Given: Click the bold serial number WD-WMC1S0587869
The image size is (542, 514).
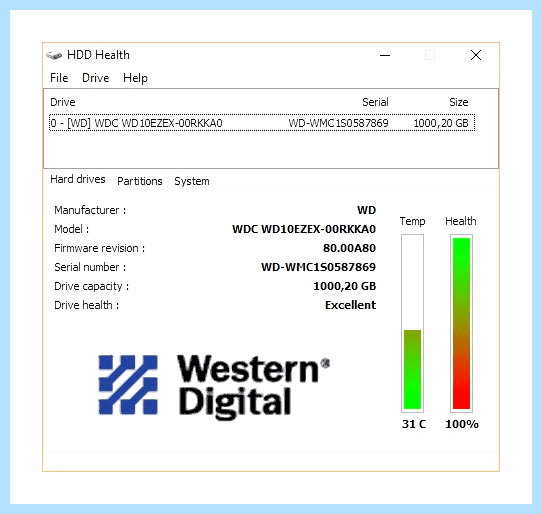Looking at the screenshot, I should (318, 267).
